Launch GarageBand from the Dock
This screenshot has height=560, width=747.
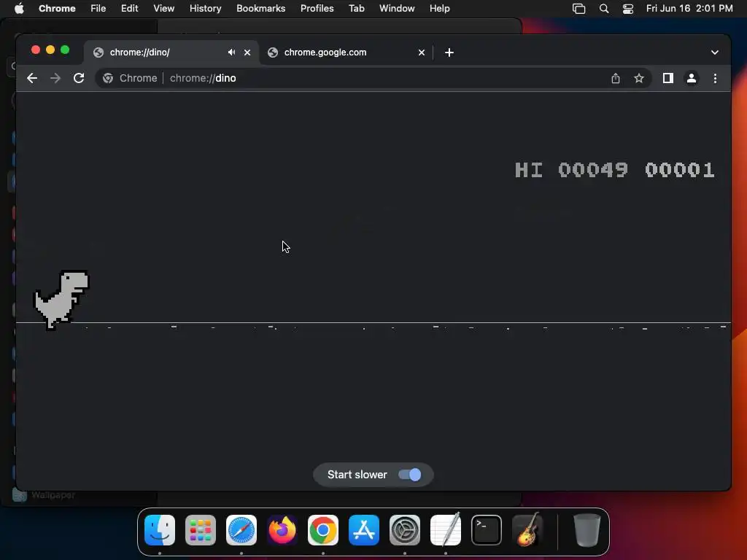[x=527, y=530]
